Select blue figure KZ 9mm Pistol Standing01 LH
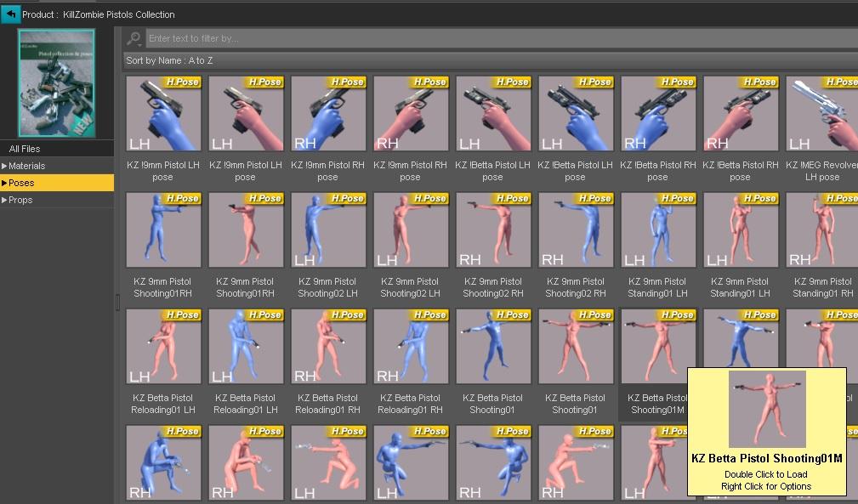Viewport: 858px width, 504px height. point(659,229)
